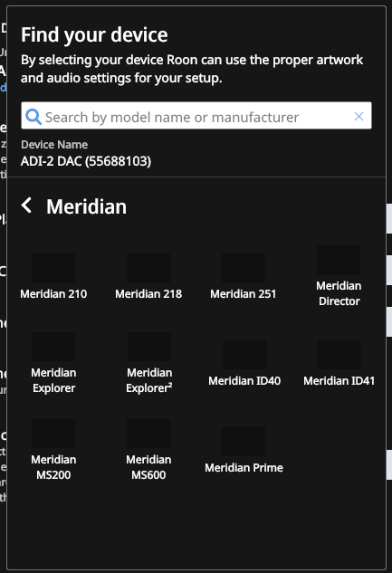
Task: Click the Meridian Explorer² label
Action: click(149, 380)
